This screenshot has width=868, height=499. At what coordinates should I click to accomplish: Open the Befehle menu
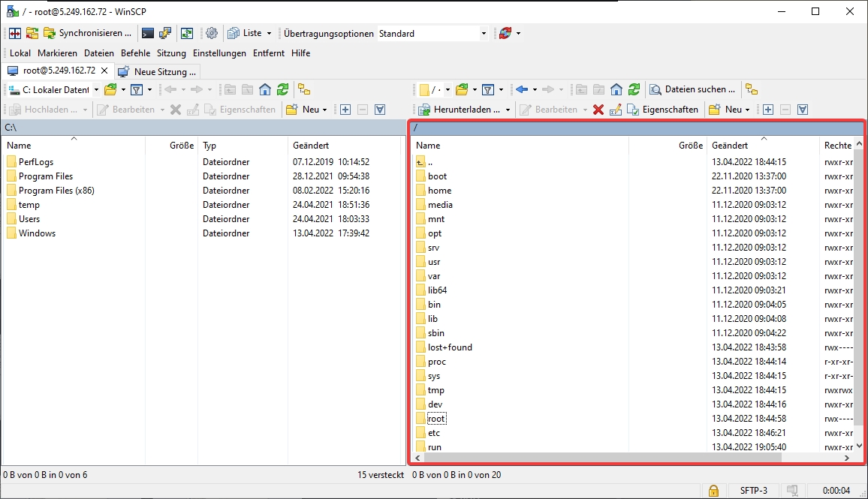pos(135,53)
